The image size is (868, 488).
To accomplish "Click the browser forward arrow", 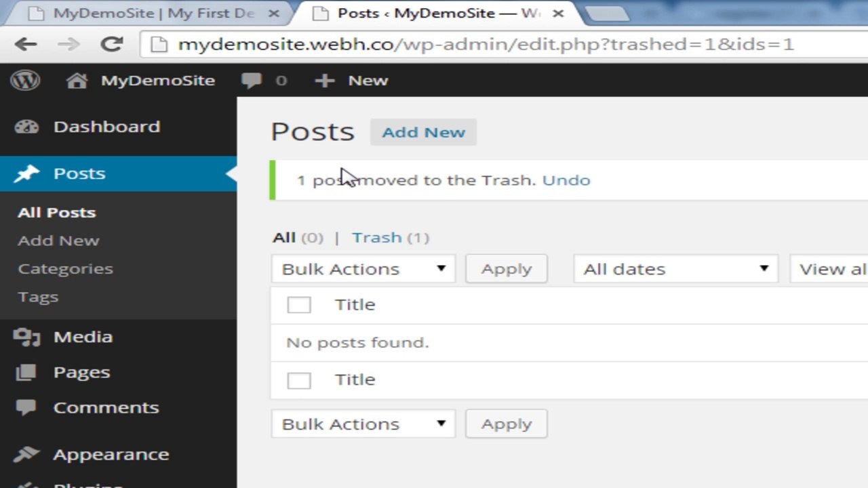I will tap(68, 45).
